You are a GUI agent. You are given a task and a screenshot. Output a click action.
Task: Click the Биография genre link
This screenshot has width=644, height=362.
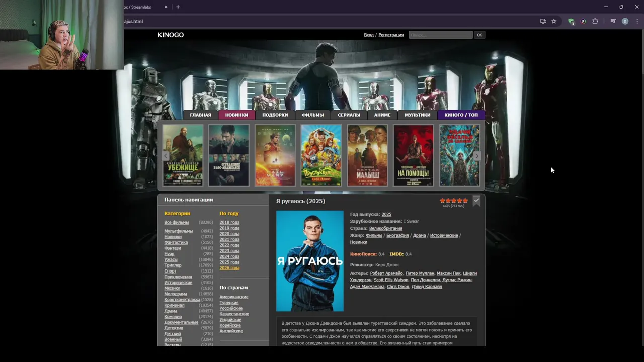[397, 235]
